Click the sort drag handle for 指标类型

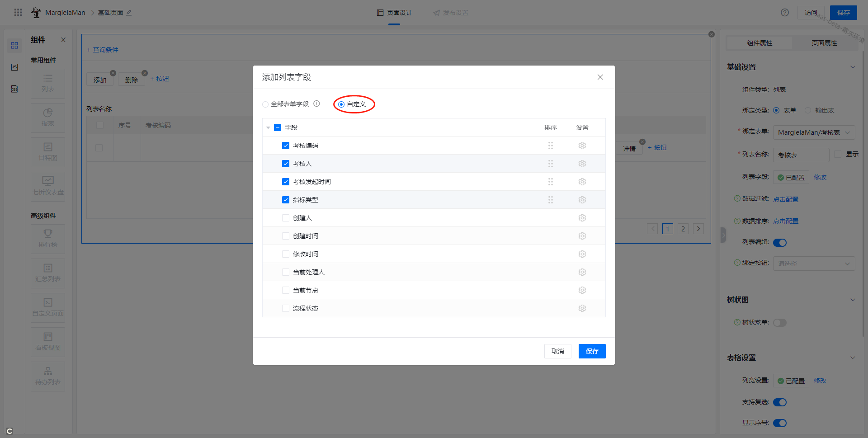point(551,200)
